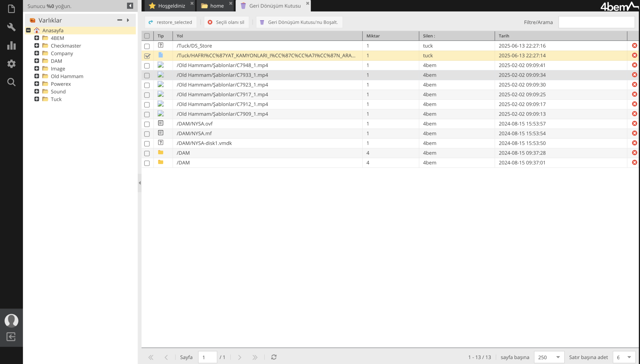Minimize the Varlıklar panel
The image size is (640, 364).
point(120,20)
